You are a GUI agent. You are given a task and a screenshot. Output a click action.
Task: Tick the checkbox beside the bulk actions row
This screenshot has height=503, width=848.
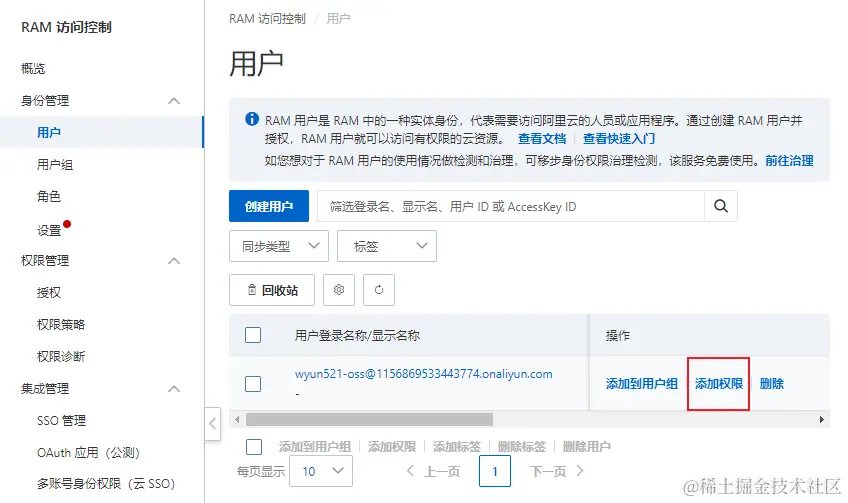254,447
